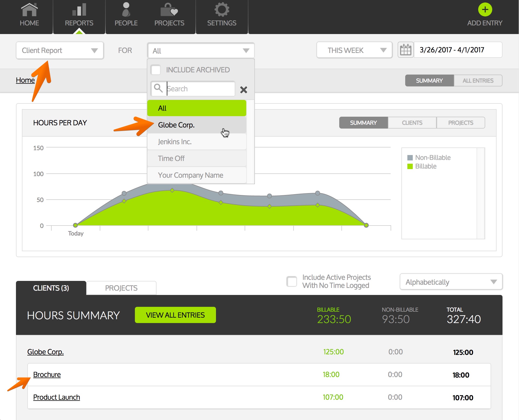Open the This Week date range dropdown
519x420 pixels.
point(354,50)
